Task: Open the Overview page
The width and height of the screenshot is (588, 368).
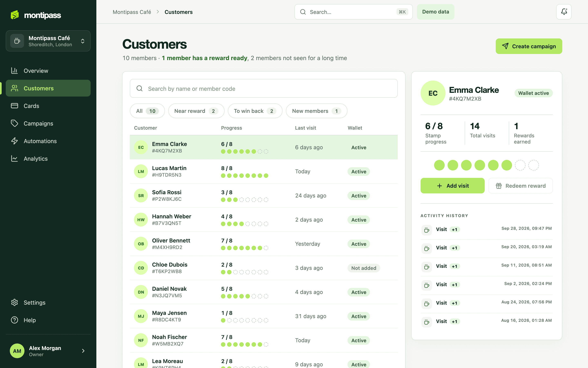Action: [48, 71]
